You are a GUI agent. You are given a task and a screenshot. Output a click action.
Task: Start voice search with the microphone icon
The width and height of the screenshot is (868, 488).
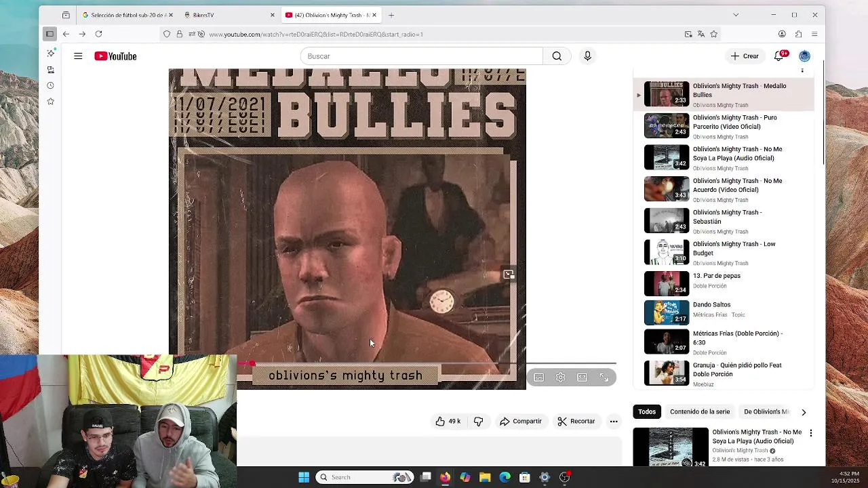(x=587, y=56)
